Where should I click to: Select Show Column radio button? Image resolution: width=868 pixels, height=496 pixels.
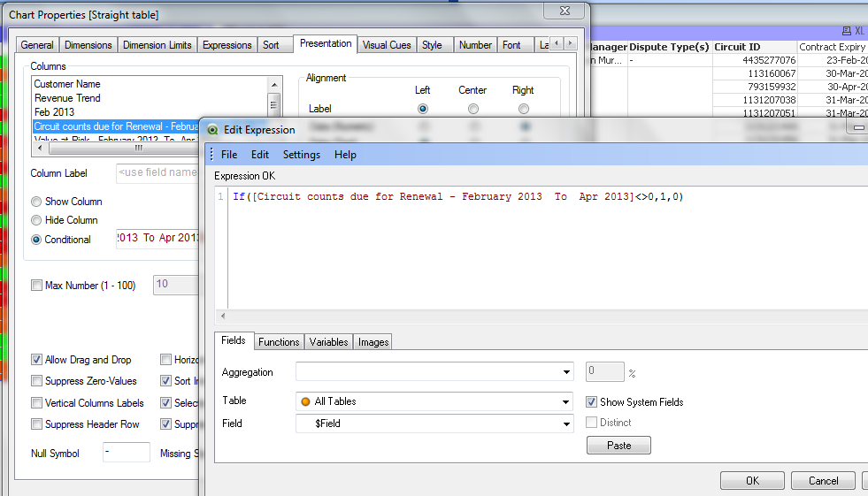pos(36,202)
